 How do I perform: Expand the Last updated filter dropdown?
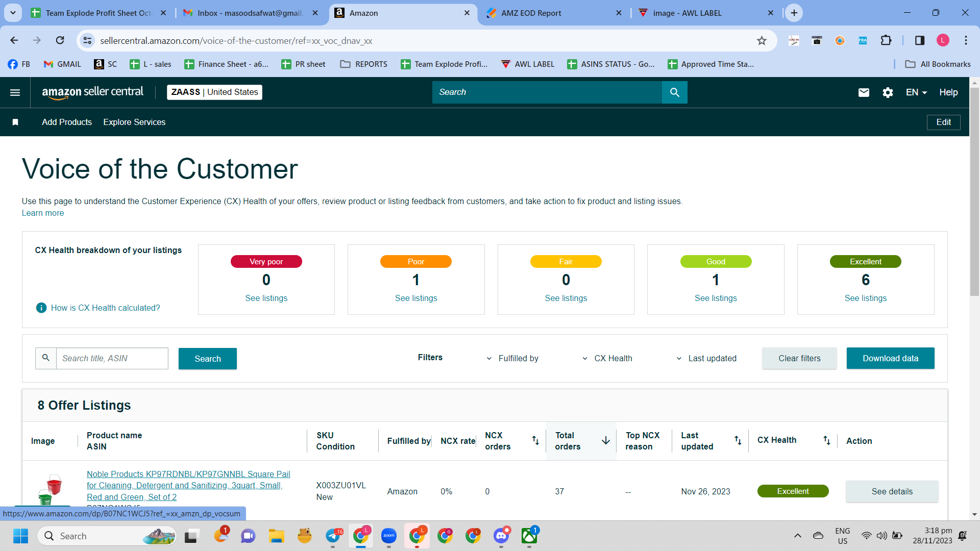[x=706, y=358]
